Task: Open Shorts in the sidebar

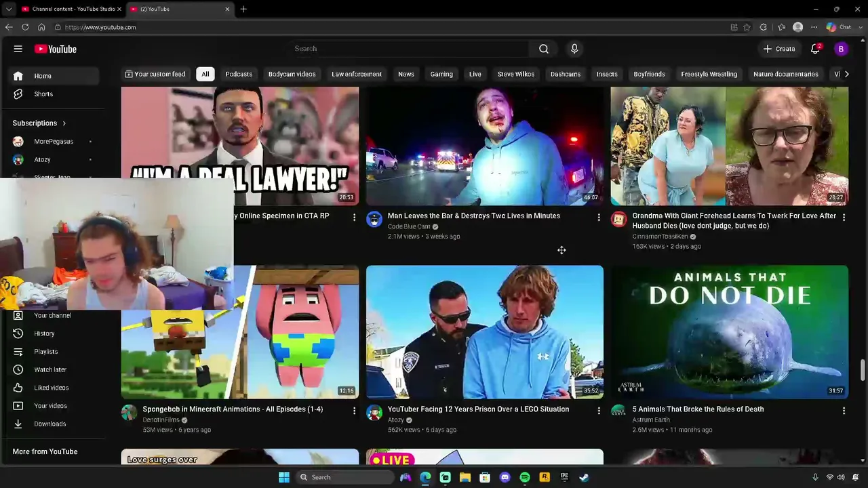Action: click(54, 94)
